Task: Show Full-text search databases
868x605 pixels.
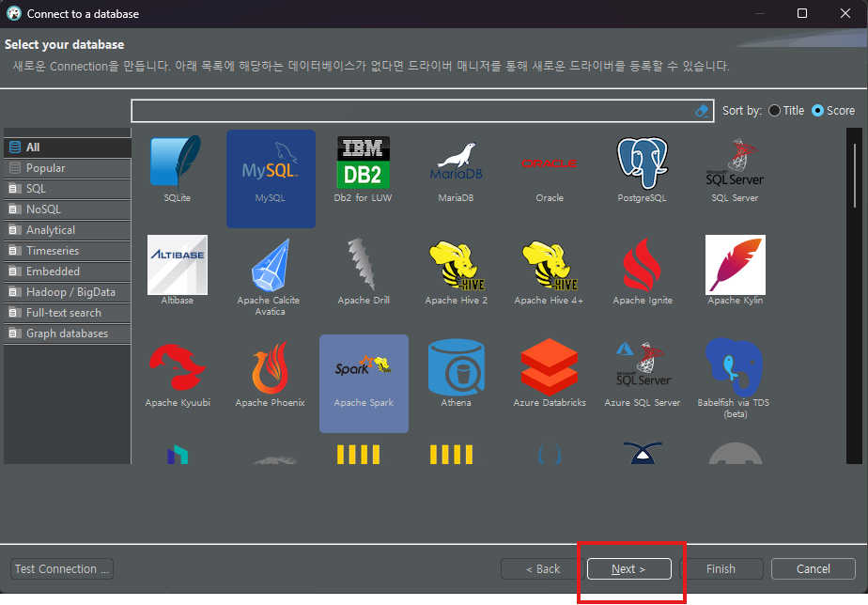Action: click(x=67, y=313)
